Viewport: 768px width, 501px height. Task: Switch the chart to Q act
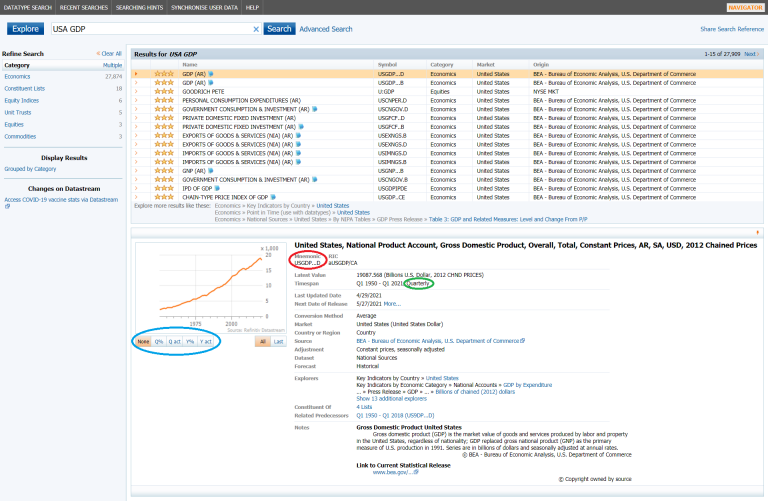coord(174,341)
